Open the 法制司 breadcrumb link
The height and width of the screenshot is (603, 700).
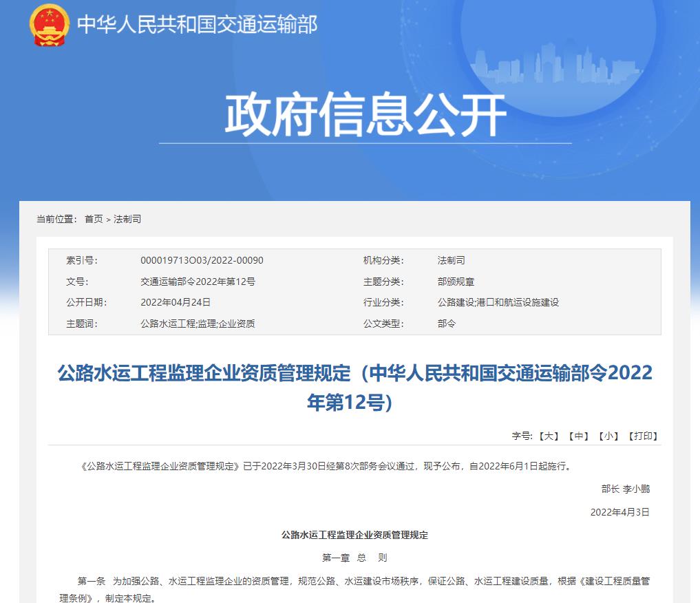pos(127,219)
